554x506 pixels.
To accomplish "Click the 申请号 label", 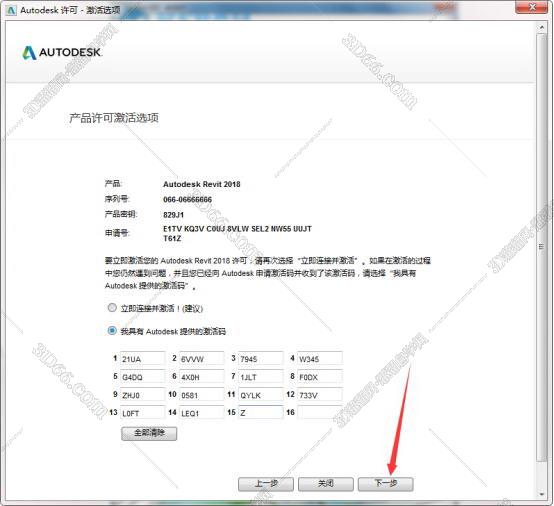I will (x=117, y=233).
